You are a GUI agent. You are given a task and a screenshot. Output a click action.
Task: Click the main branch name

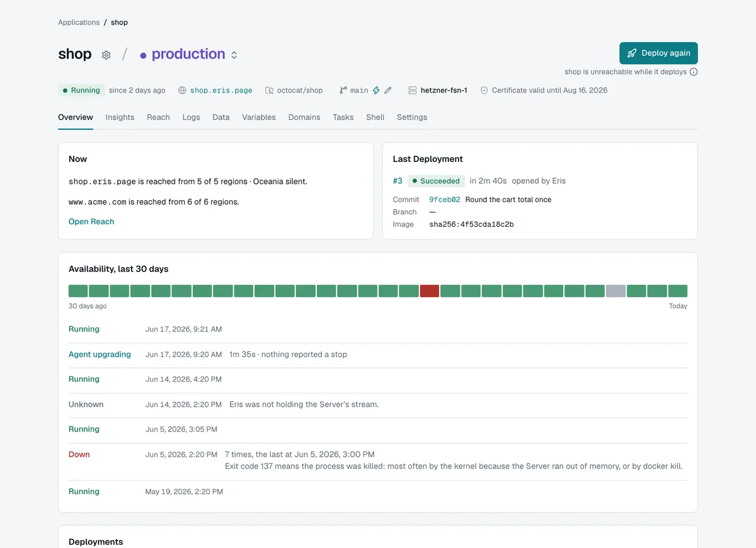[x=359, y=90]
